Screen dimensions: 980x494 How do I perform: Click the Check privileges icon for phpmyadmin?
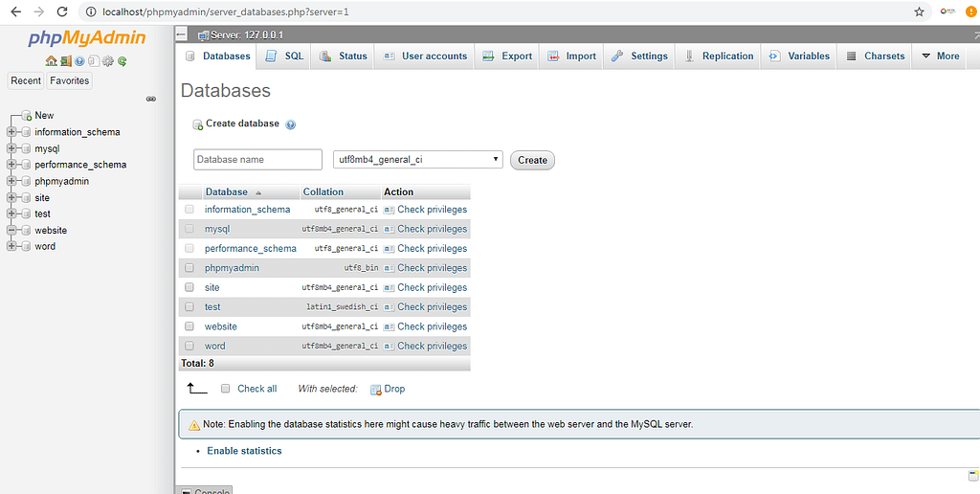coord(389,268)
